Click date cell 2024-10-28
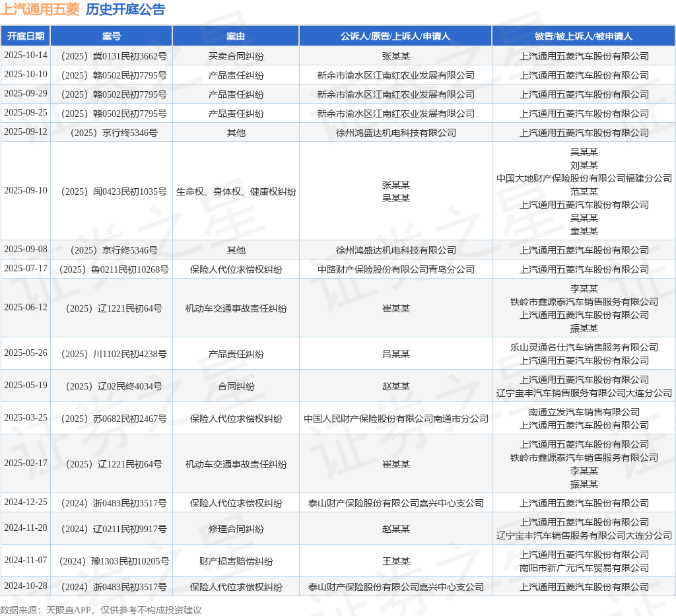This screenshot has height=616, width=676. tap(26, 586)
